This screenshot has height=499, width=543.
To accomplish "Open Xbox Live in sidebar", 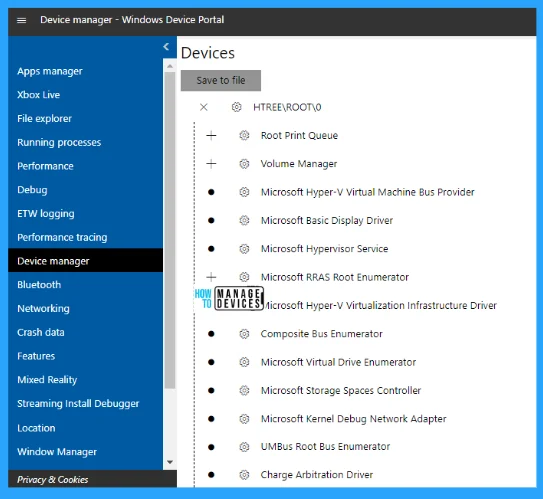I will pyautogui.click(x=38, y=95).
